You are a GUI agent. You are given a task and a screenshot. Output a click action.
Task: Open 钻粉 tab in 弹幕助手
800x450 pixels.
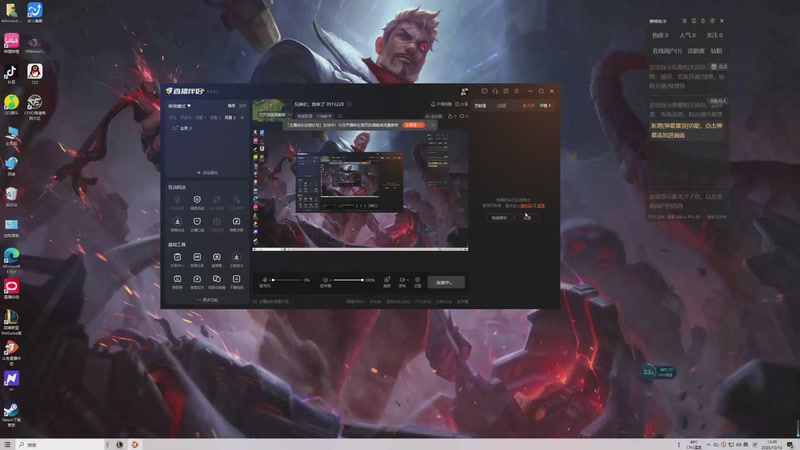point(716,51)
